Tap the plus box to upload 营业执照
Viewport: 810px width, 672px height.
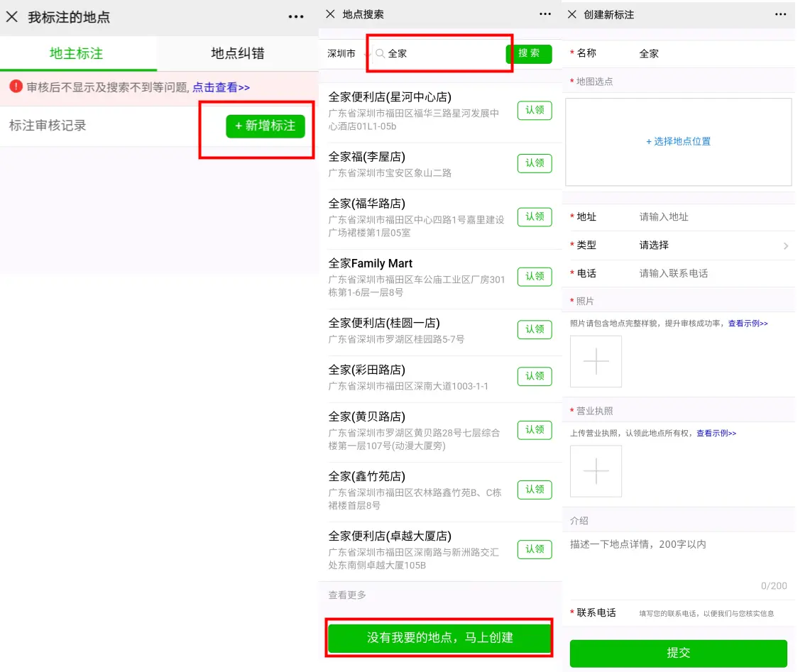596,471
